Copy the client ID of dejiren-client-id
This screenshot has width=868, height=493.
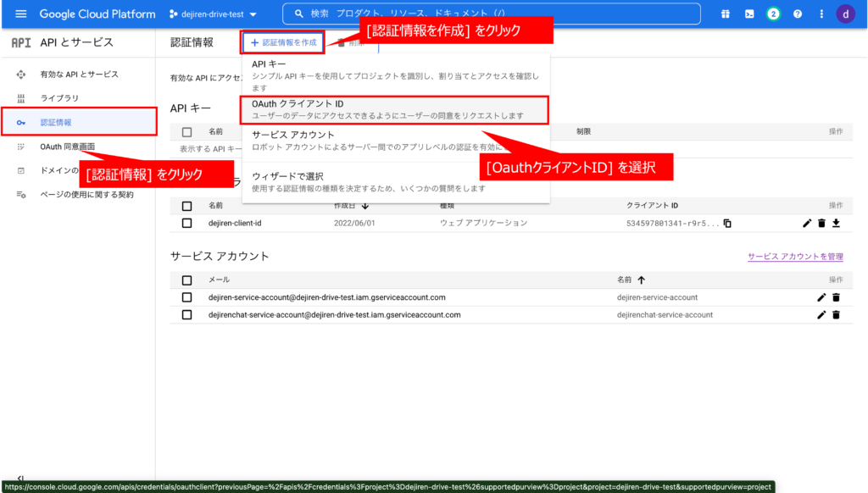(x=727, y=223)
